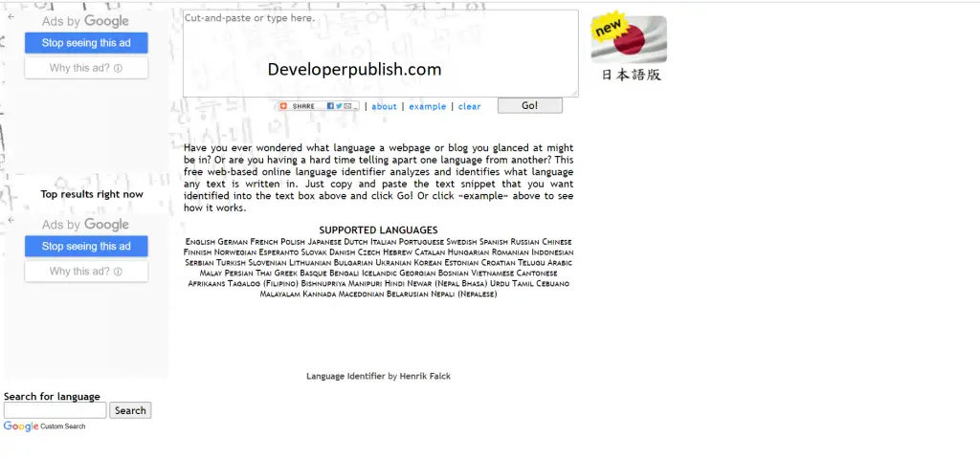Click the Go! button
This screenshot has width=980, height=460.
pos(530,105)
